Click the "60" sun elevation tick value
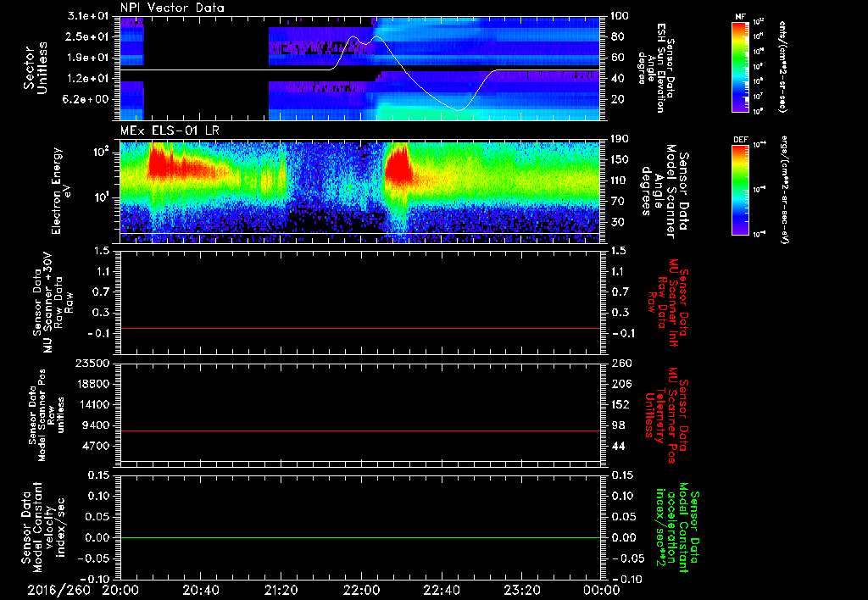This screenshot has height=600, width=868. tap(617, 58)
